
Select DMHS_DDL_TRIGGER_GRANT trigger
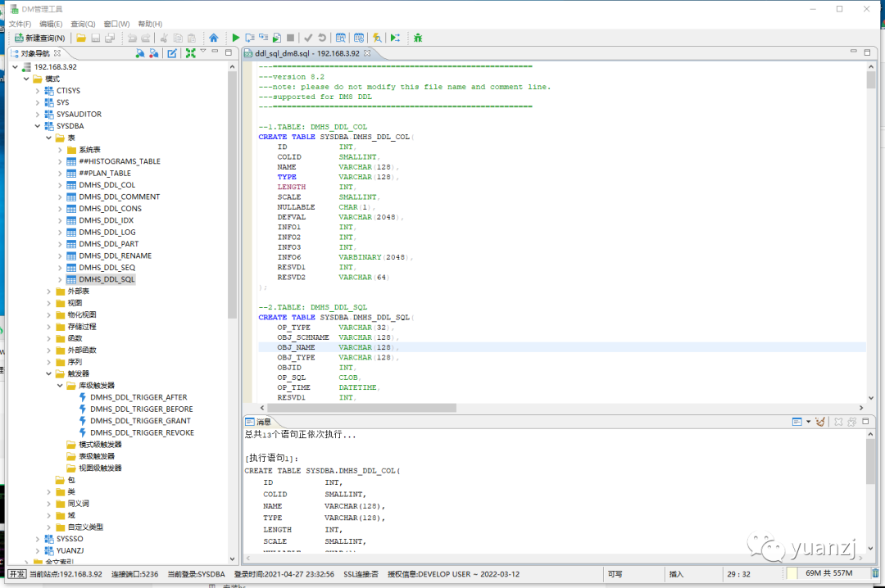pyautogui.click(x=140, y=421)
